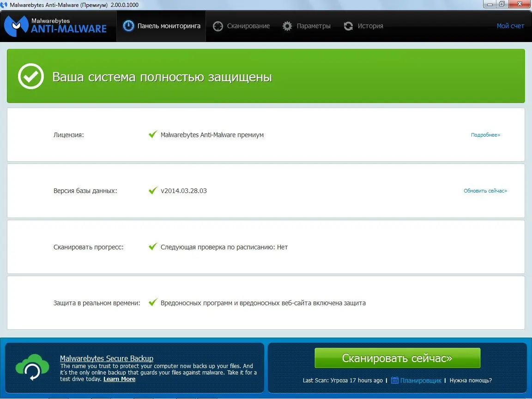Click the green check next to scheduled scan status

(x=153, y=246)
